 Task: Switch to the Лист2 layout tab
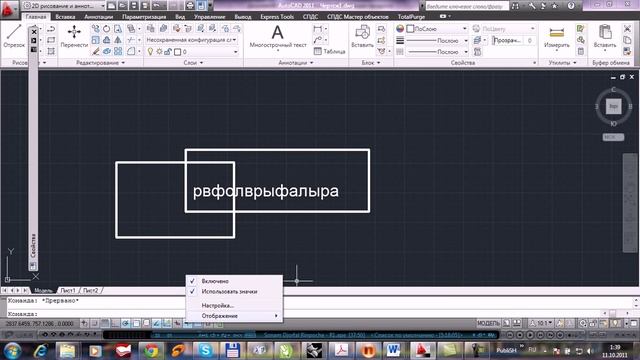tap(91, 290)
